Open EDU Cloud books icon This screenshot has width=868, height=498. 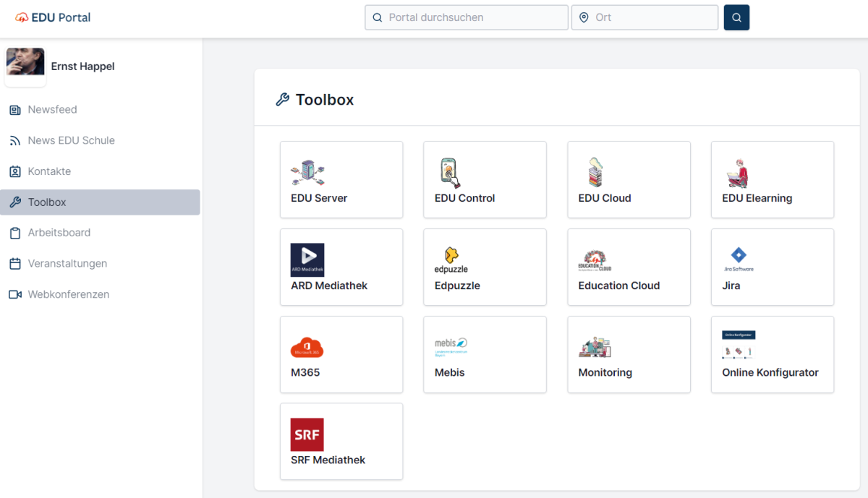click(x=595, y=173)
